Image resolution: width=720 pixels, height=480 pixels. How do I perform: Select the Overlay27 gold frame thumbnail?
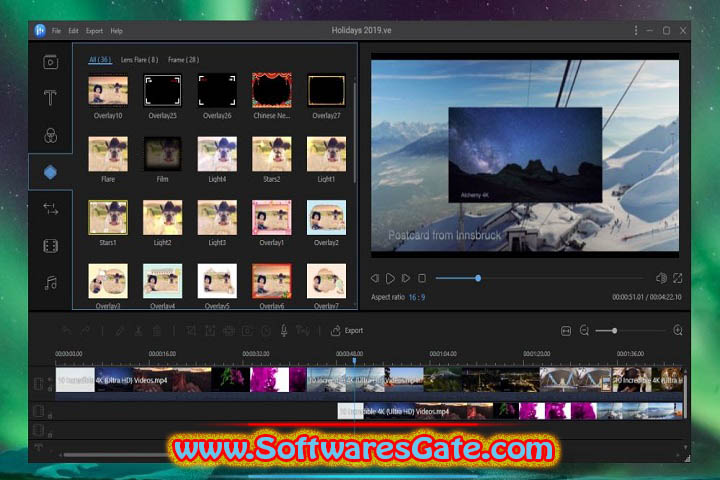click(326, 90)
